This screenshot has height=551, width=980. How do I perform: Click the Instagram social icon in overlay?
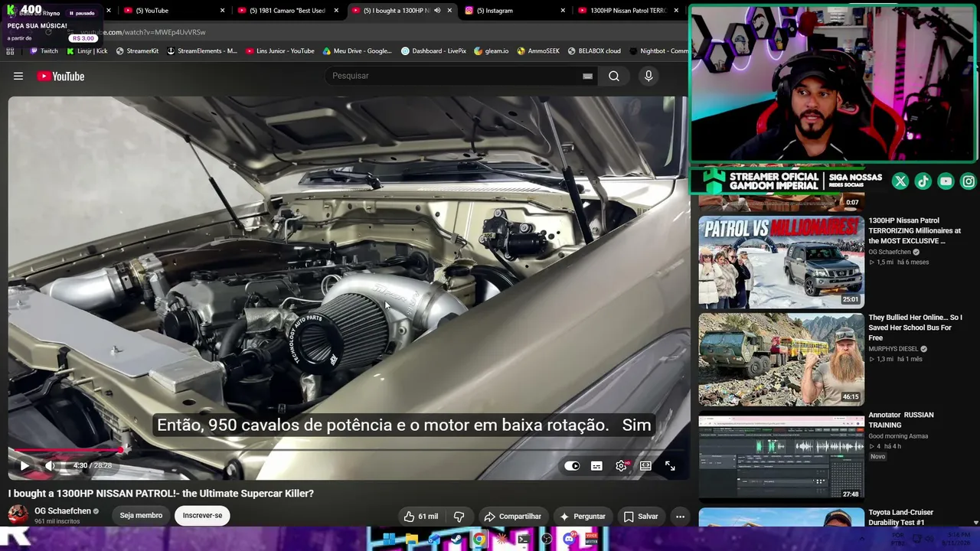point(969,181)
